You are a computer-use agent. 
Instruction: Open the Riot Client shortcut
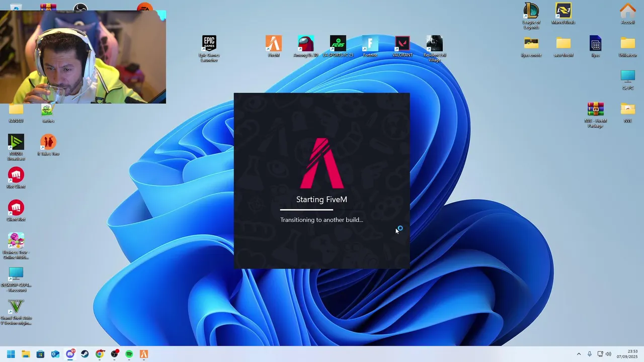pyautogui.click(x=16, y=178)
